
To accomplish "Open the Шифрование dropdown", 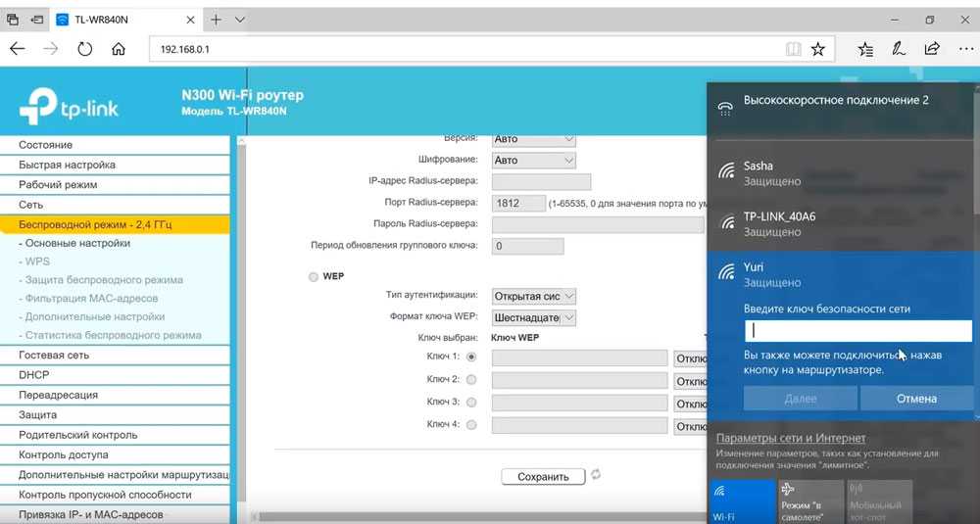I will pos(533,161).
